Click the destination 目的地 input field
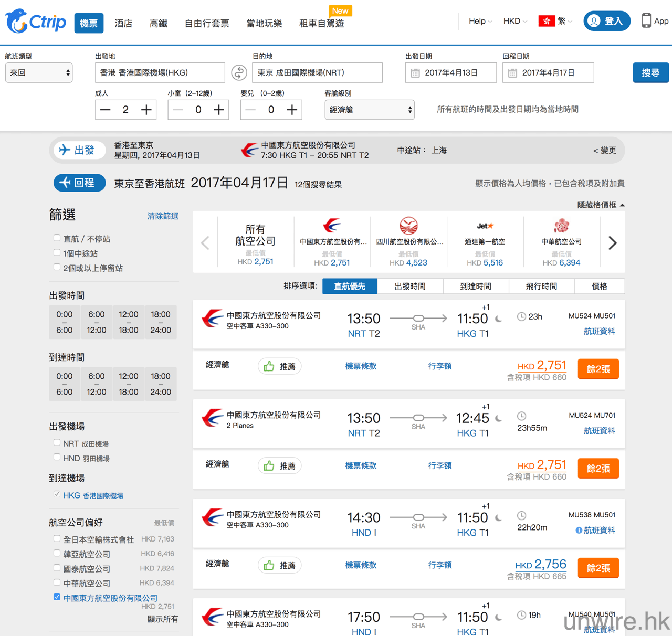The image size is (672, 636). (x=317, y=73)
